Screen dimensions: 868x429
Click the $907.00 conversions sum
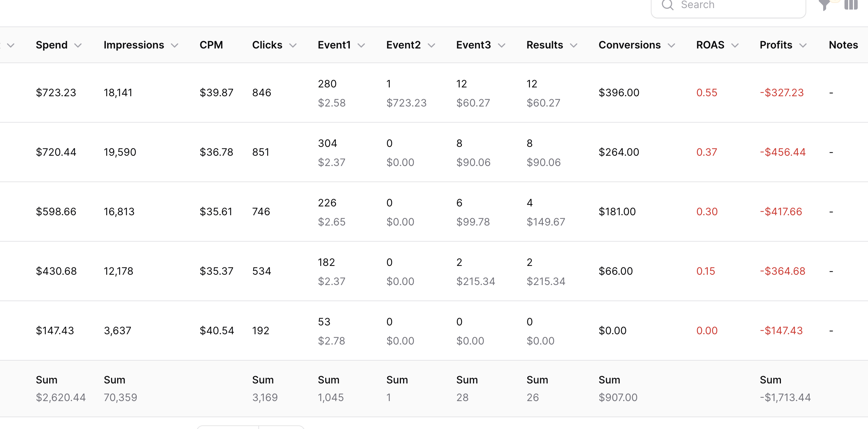click(x=618, y=397)
